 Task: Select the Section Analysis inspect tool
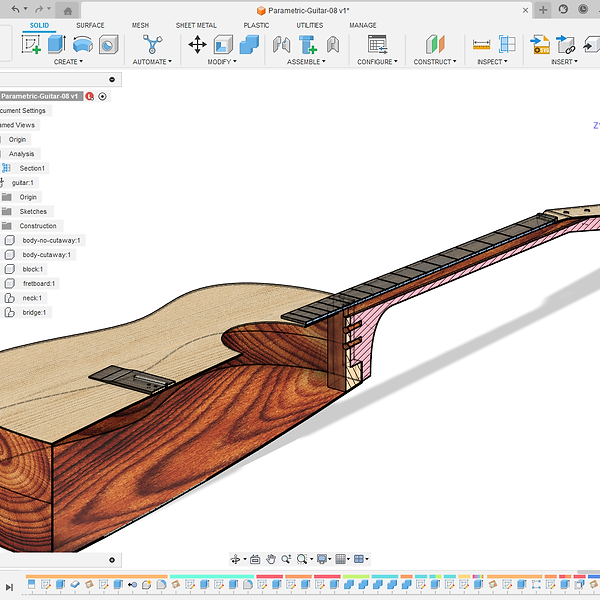coord(507,44)
